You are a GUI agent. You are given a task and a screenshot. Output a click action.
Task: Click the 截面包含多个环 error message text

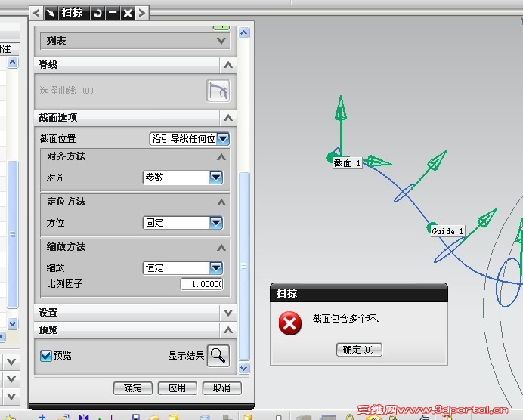(347, 319)
